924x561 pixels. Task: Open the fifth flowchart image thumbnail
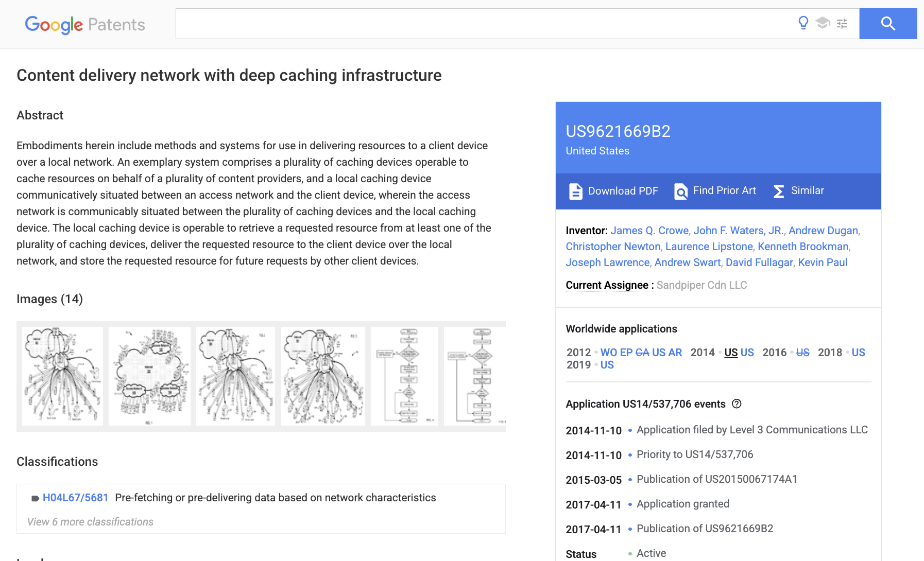404,376
